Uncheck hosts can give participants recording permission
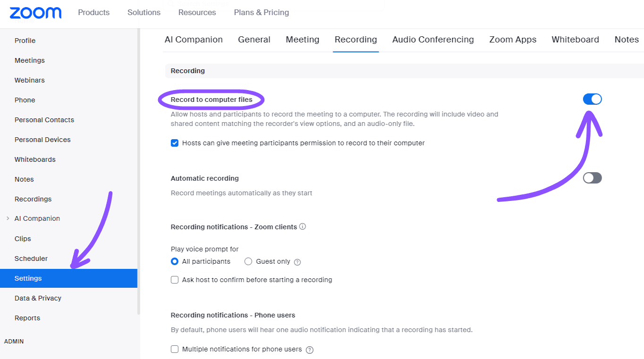 pyautogui.click(x=175, y=142)
